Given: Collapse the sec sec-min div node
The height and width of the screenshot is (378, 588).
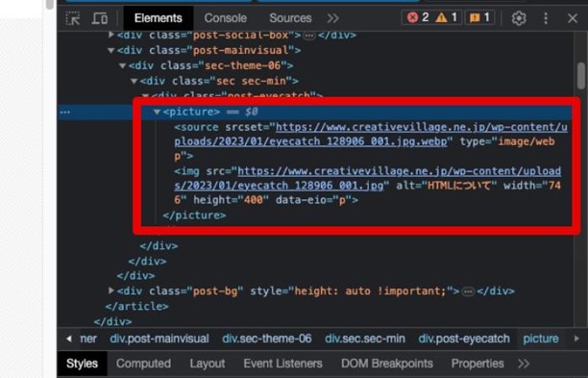Looking at the screenshot, I should pyautogui.click(x=134, y=81).
